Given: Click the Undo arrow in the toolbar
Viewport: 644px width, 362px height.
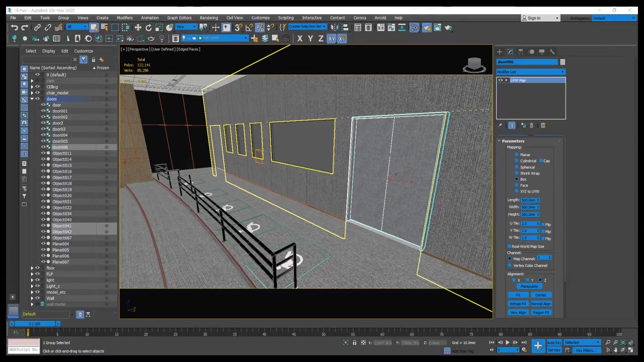Looking at the screenshot, I should (14, 28).
